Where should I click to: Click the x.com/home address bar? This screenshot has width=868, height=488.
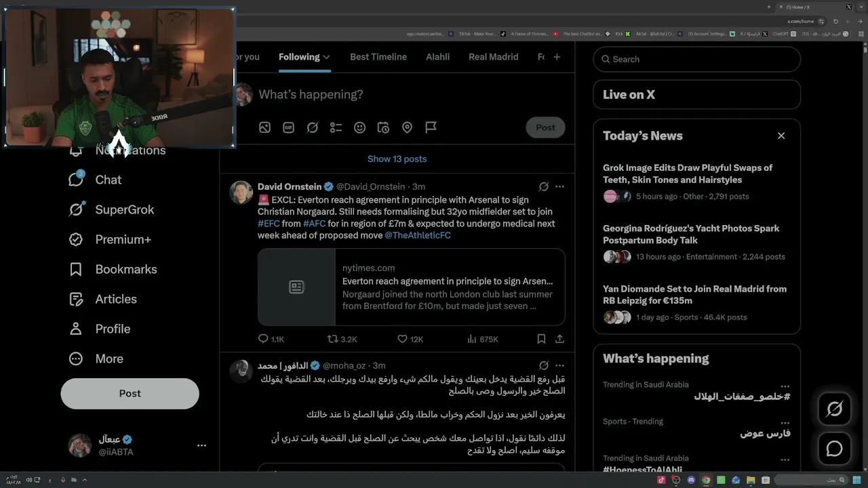point(800,21)
